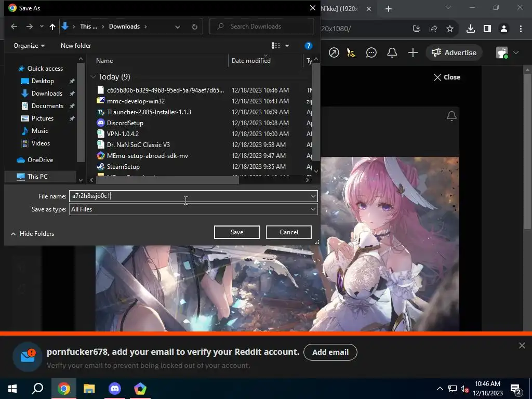
Task: Select the DiscordSetup file
Action: 125,123
